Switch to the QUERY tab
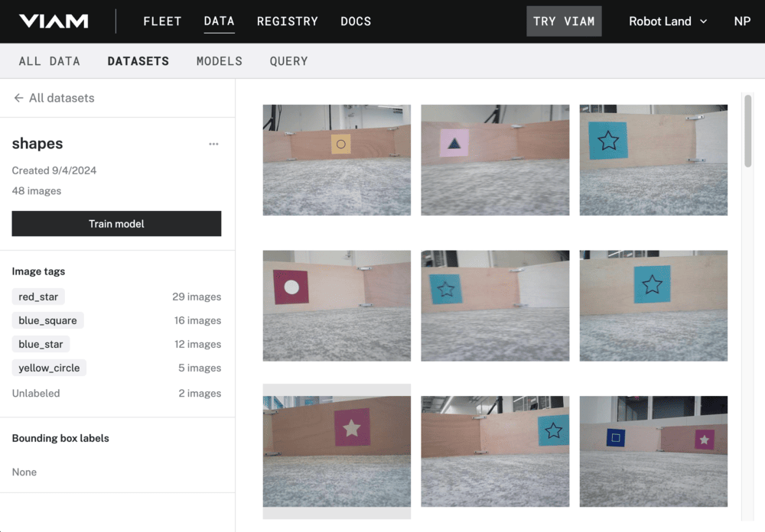This screenshot has width=765, height=532. [288, 60]
